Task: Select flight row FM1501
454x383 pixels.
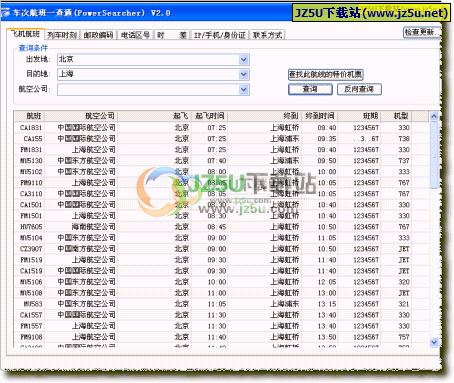Action: (x=221, y=216)
